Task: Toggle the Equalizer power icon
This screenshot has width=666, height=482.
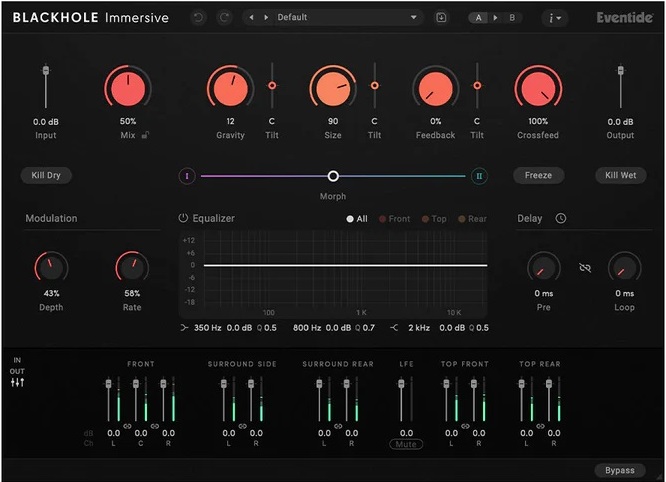Action: click(x=183, y=218)
